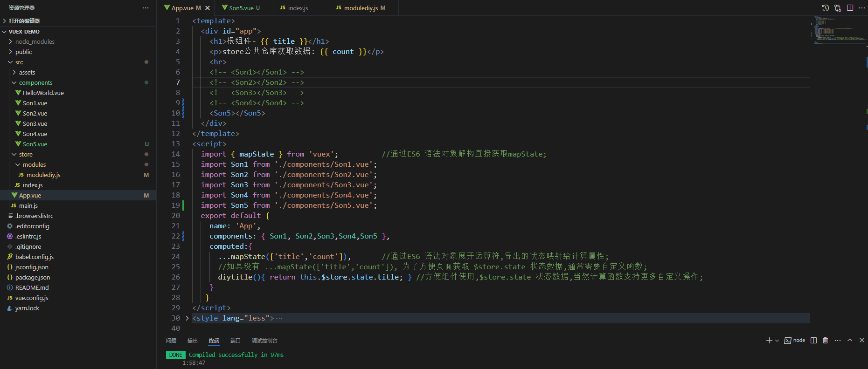Collapse the store folder
This screenshot has height=369, width=868.
(78, 154)
